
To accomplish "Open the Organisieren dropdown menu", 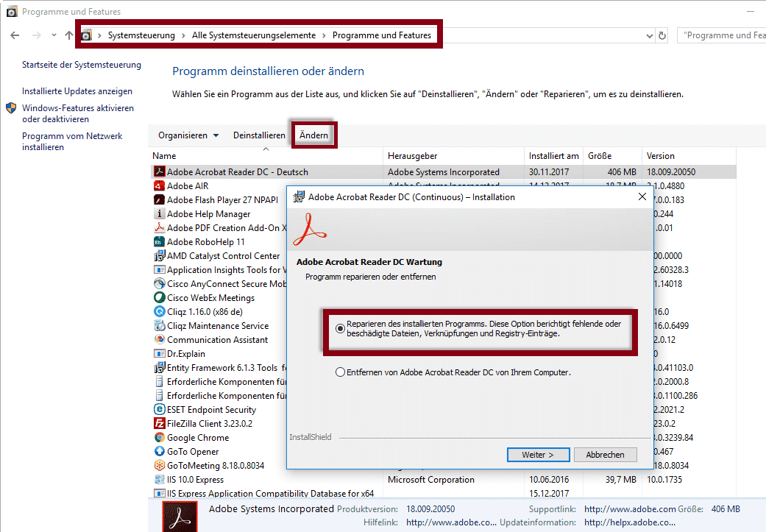I will [x=188, y=135].
